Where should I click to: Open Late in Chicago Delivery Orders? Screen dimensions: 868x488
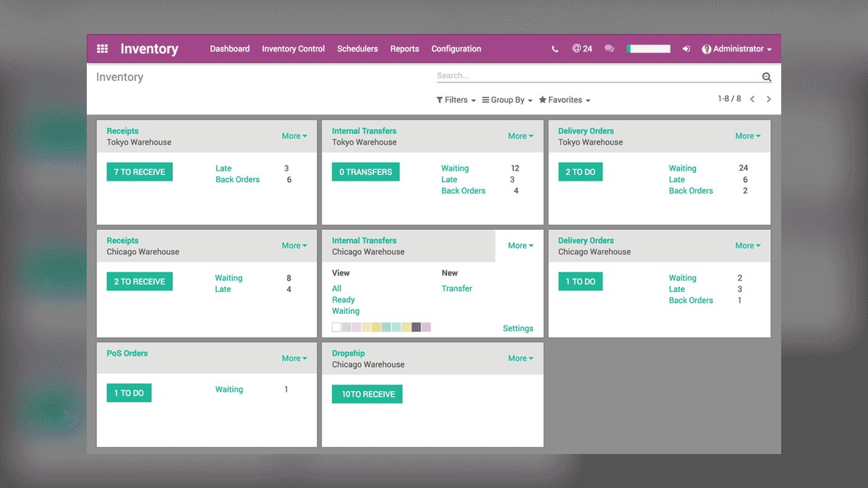[677, 289]
